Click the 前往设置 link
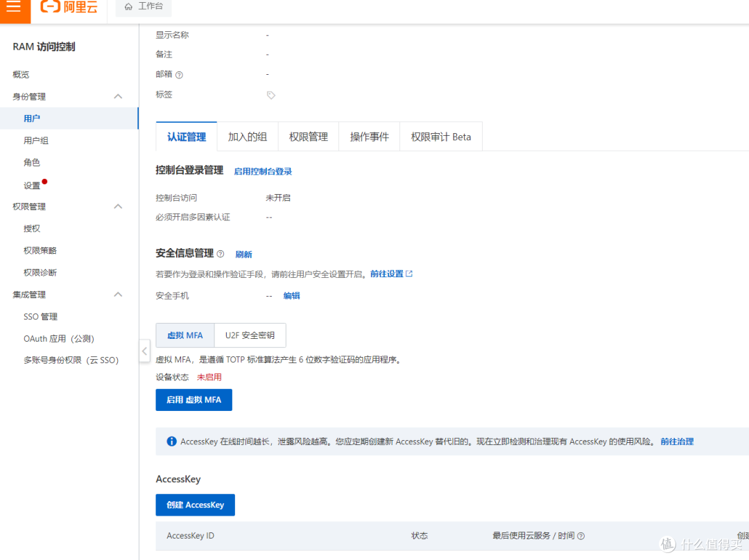749x560 pixels. [387, 274]
